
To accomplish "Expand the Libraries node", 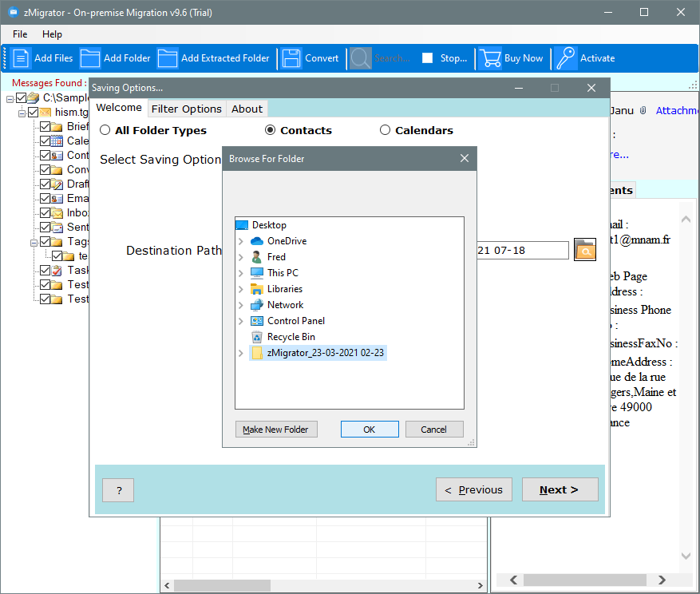I will click(241, 289).
